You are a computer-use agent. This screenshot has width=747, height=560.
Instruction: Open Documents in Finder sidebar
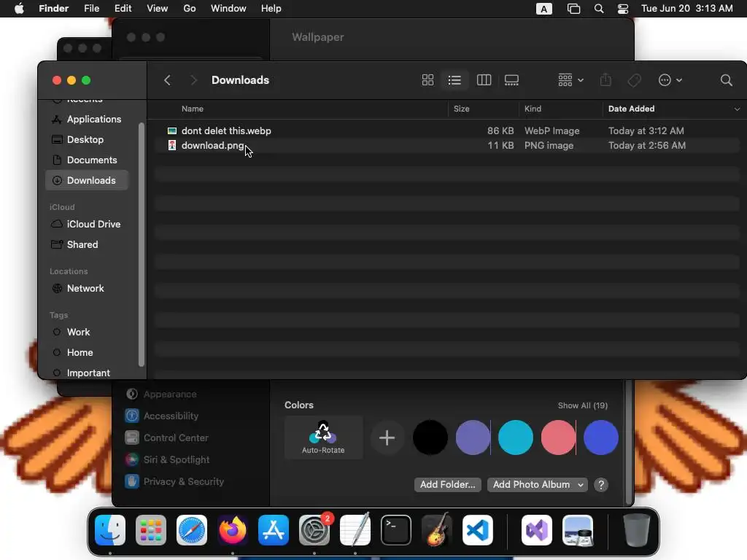click(87, 160)
